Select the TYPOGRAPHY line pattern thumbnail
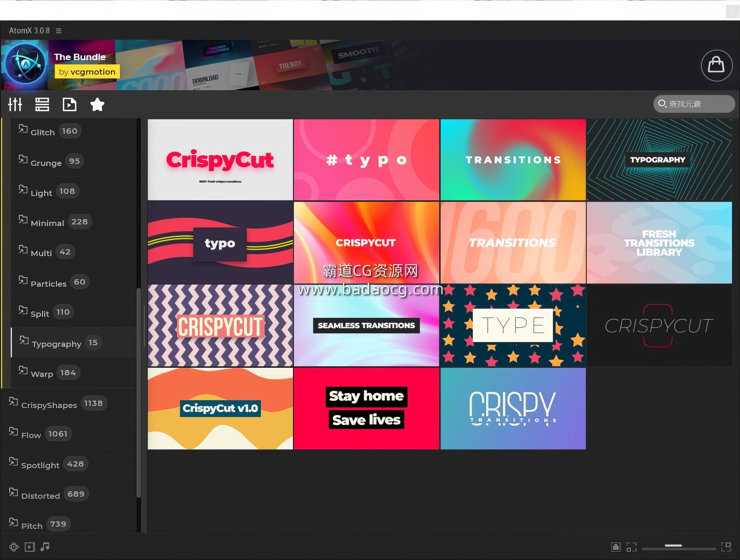The width and height of the screenshot is (740, 560). 659,160
